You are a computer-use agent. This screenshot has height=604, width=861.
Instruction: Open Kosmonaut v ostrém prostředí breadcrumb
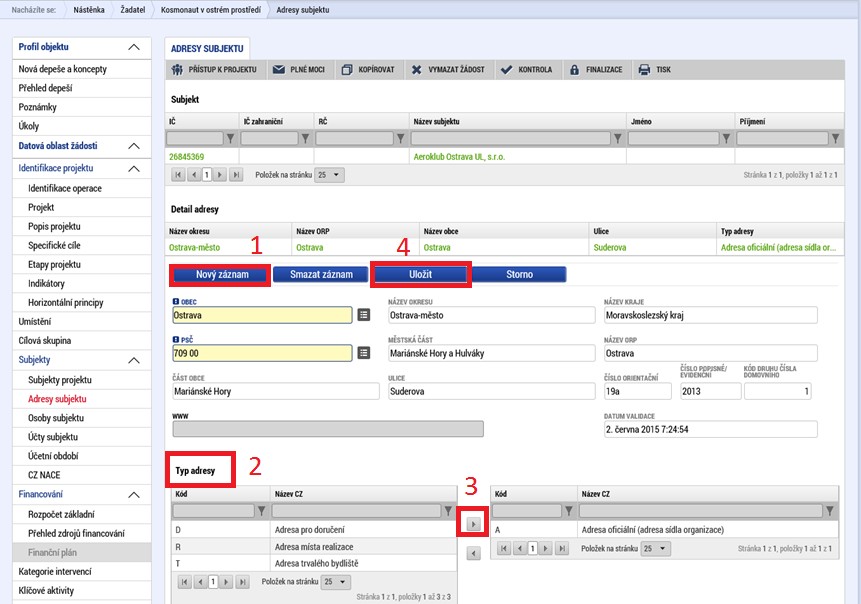(211, 10)
